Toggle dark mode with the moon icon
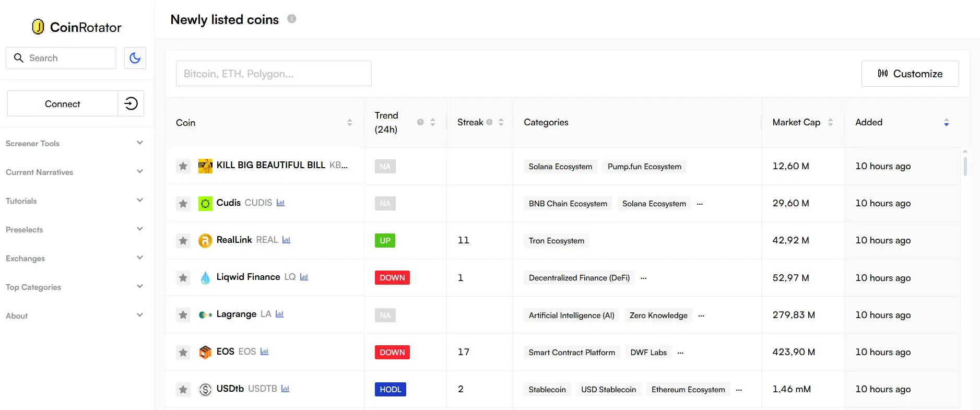The width and height of the screenshot is (980, 410). click(135, 58)
